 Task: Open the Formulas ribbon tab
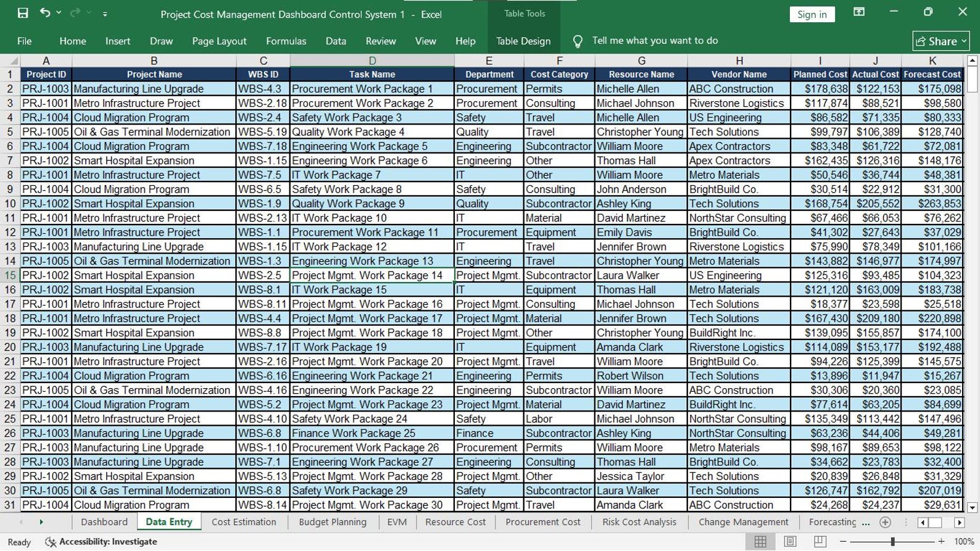coord(286,41)
